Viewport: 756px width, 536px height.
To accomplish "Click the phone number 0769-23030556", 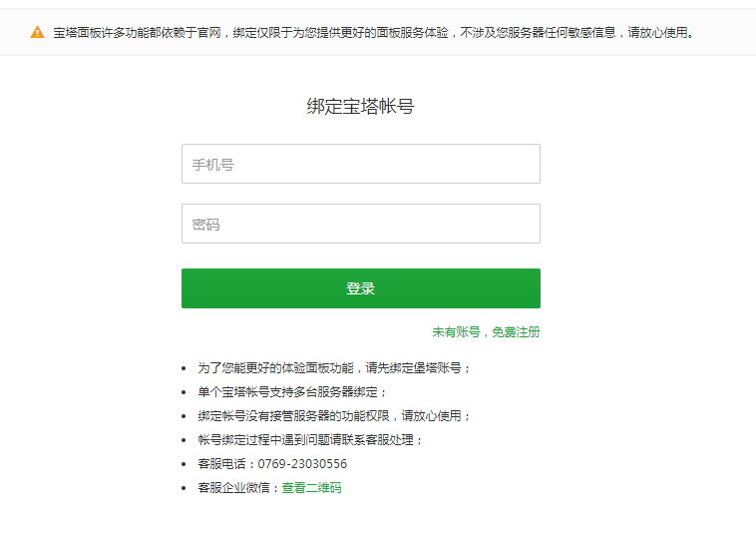I will (302, 463).
